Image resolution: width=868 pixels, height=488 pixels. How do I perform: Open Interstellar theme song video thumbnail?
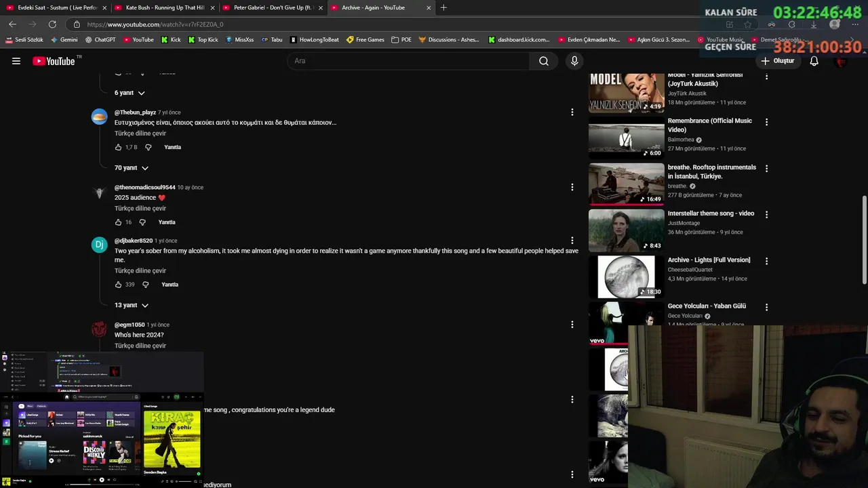click(x=627, y=230)
